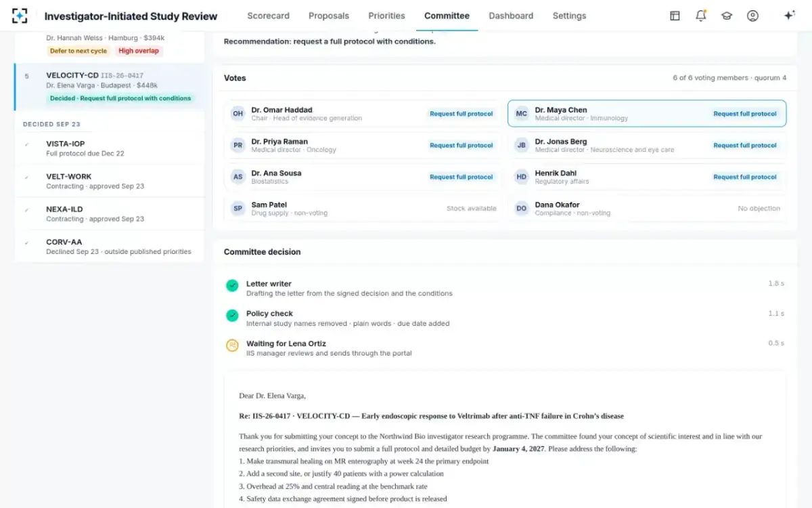The width and height of the screenshot is (812, 508).
Task: Click the "January 4, 2027" date in letter
Action: [519, 448]
